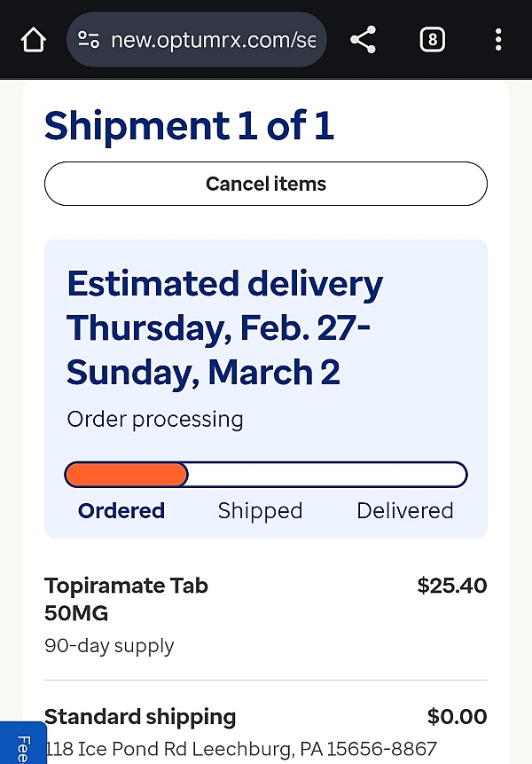Open tab switcher showing 8 tabs

(432, 39)
